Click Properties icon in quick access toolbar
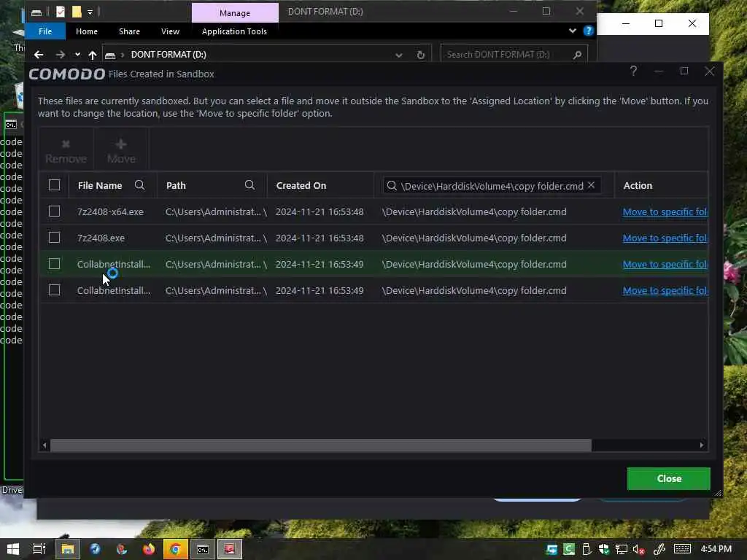 click(x=61, y=12)
